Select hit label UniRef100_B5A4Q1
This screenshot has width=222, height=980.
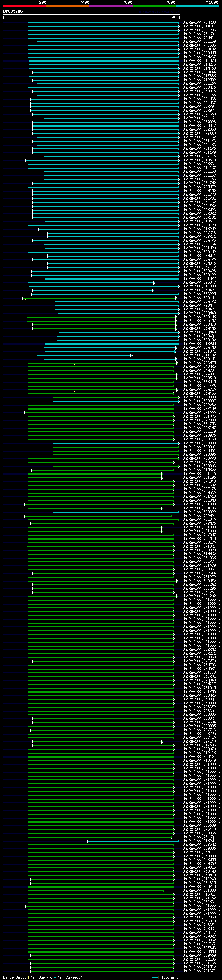199,336
